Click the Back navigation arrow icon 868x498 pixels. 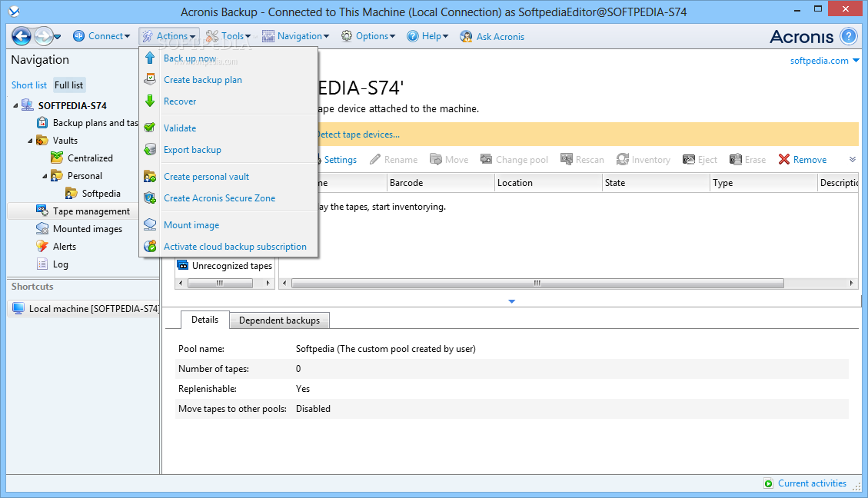[x=22, y=37]
